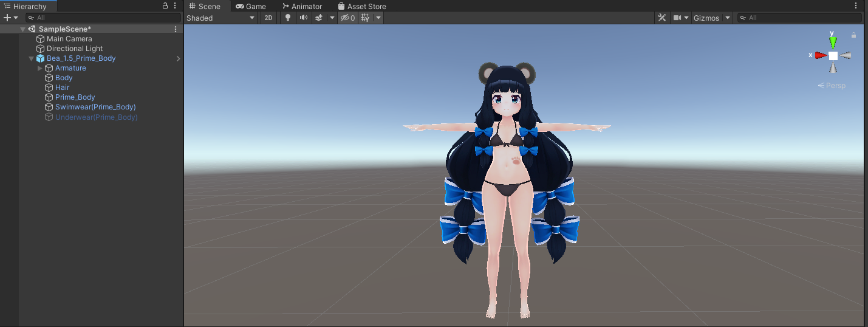Viewport: 868px width, 327px height.
Task: Open the component tools wrench icon
Action: point(661,18)
